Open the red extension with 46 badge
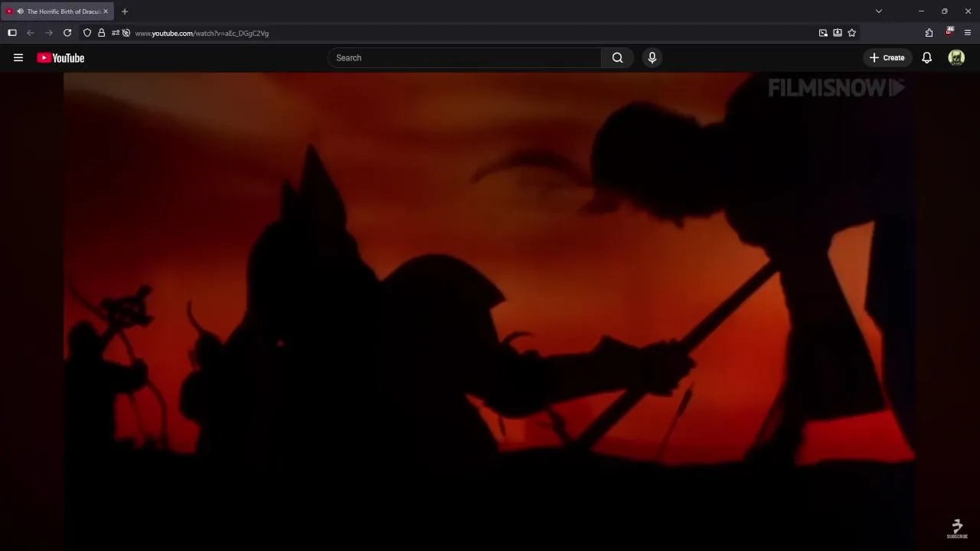The height and width of the screenshot is (551, 980). tap(949, 32)
